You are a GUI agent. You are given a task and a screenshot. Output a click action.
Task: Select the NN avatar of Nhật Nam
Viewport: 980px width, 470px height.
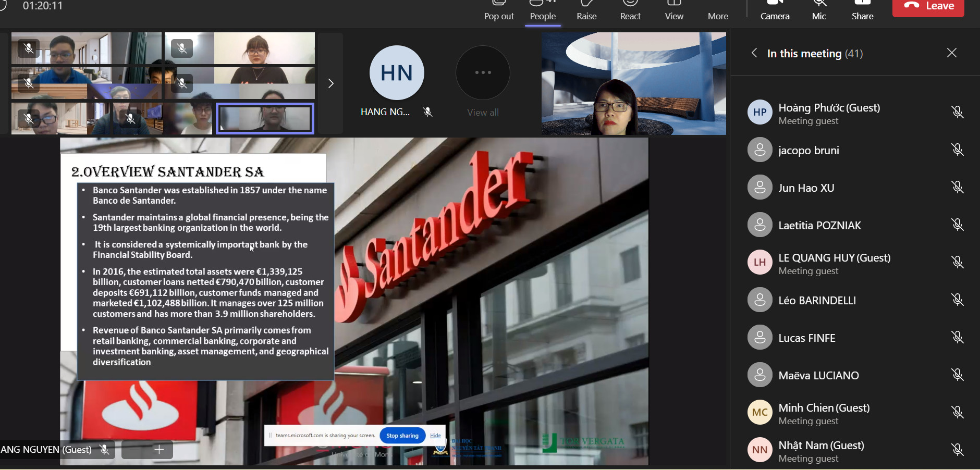pyautogui.click(x=760, y=450)
